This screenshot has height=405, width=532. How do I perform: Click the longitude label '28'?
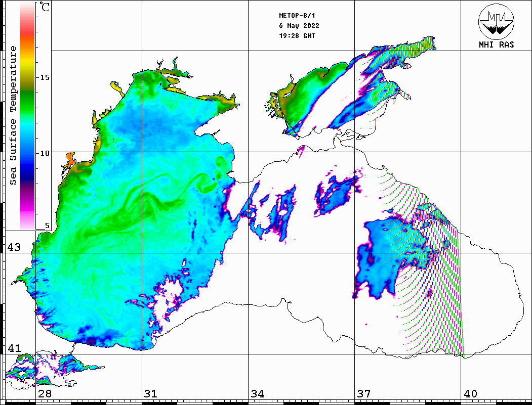point(45,393)
